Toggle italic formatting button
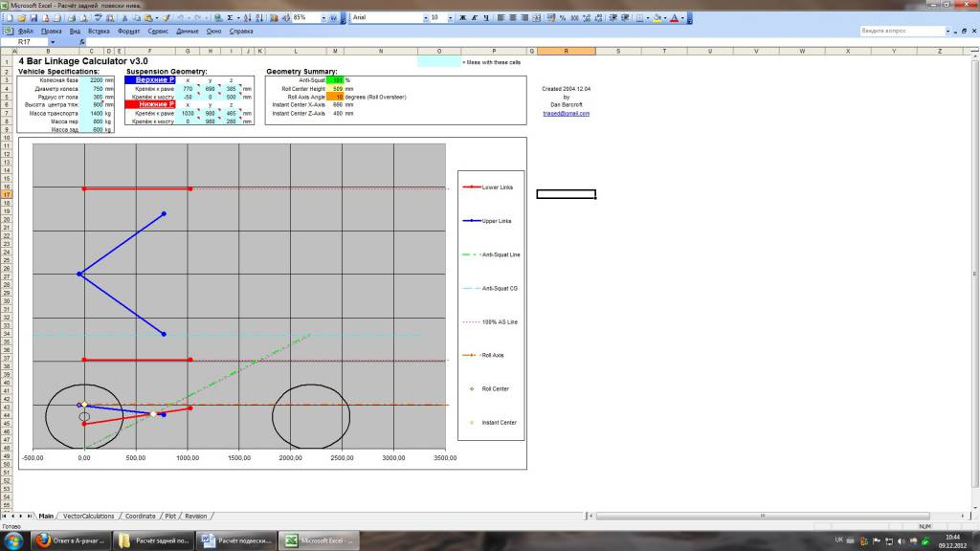Viewport: 980px width, 551px height. [x=475, y=18]
